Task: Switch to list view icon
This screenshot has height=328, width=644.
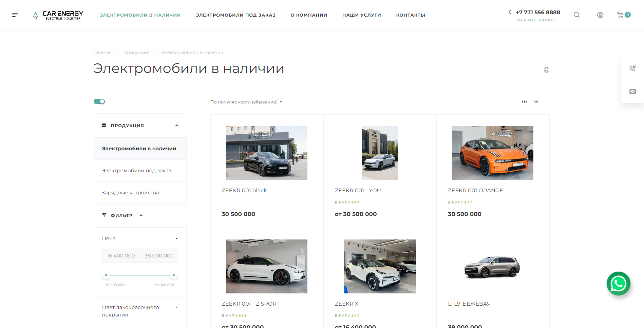Action: click(x=536, y=101)
